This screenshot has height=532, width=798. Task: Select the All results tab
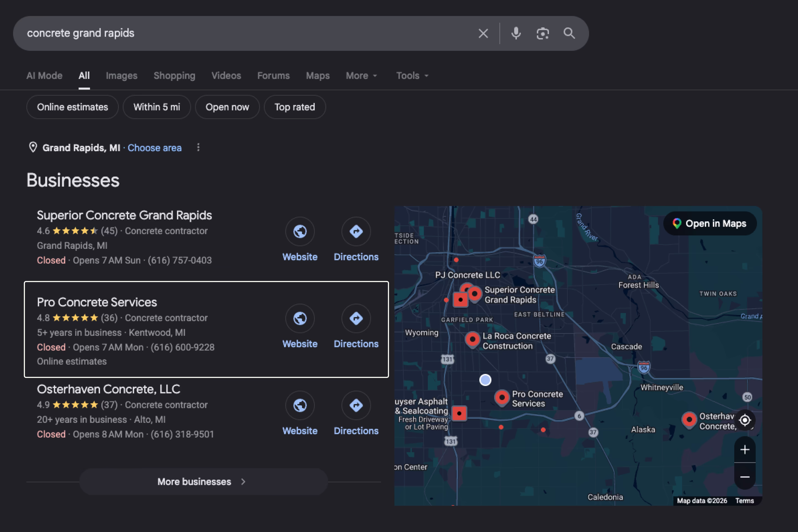pos(84,75)
